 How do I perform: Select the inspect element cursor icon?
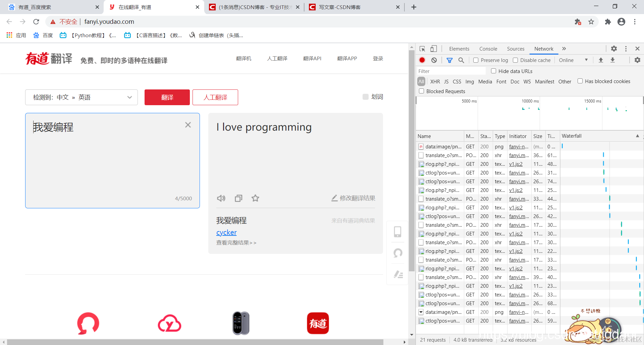(x=422, y=49)
